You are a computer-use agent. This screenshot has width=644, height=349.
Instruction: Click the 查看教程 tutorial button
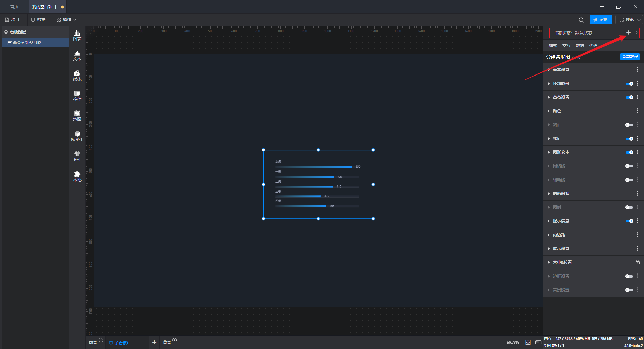(630, 57)
